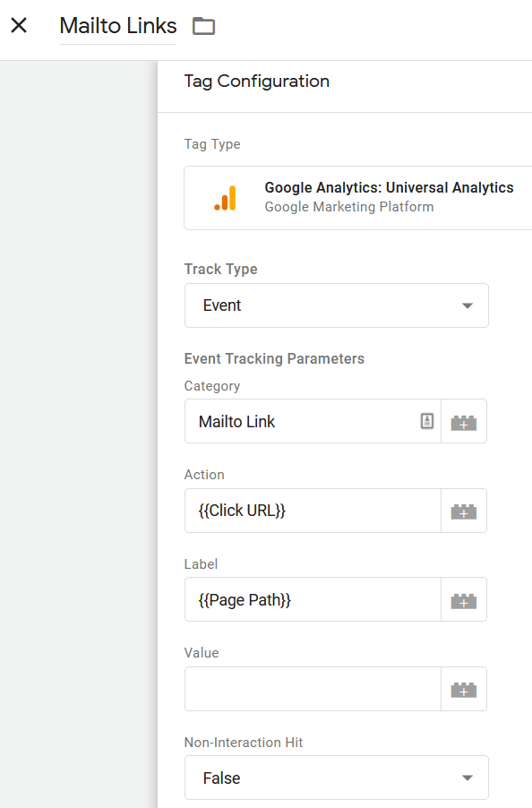The width and height of the screenshot is (532, 808).
Task: Click the empty Value input field
Action: [x=313, y=689]
